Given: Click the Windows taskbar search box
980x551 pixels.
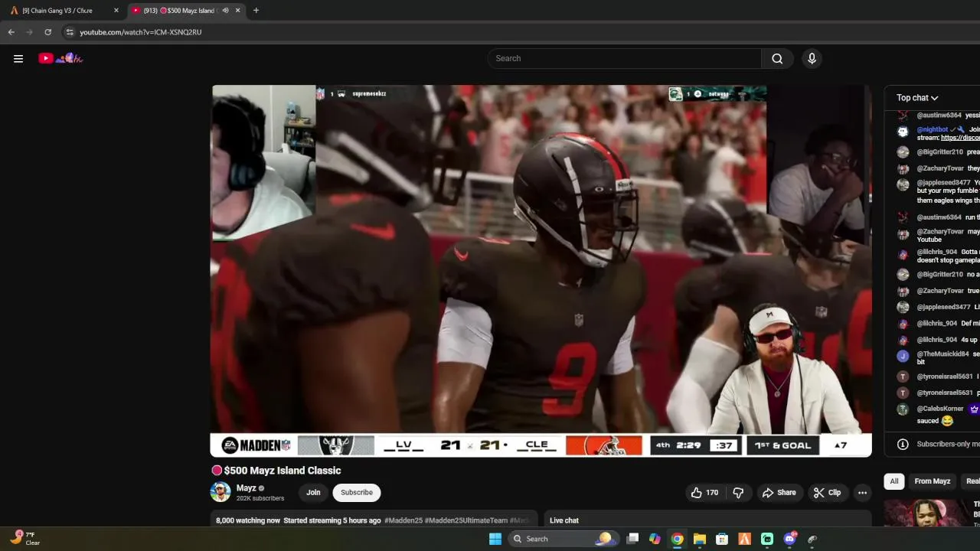Looking at the screenshot, I should point(563,539).
